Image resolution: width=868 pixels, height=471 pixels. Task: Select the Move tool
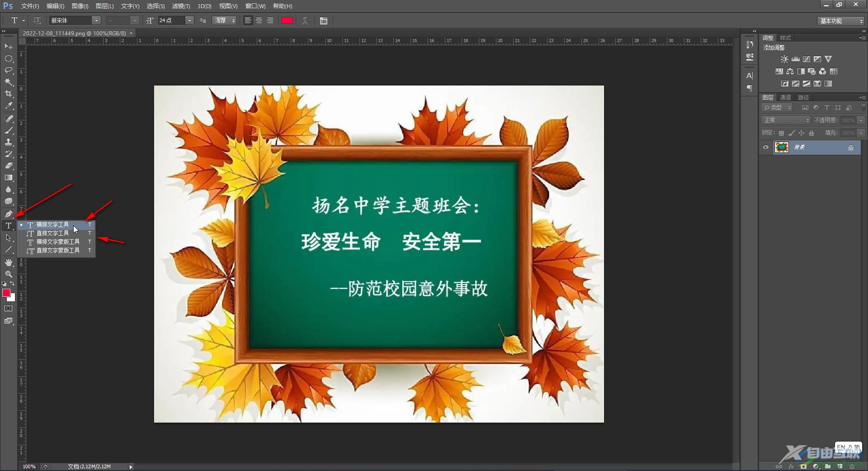pyautogui.click(x=9, y=47)
